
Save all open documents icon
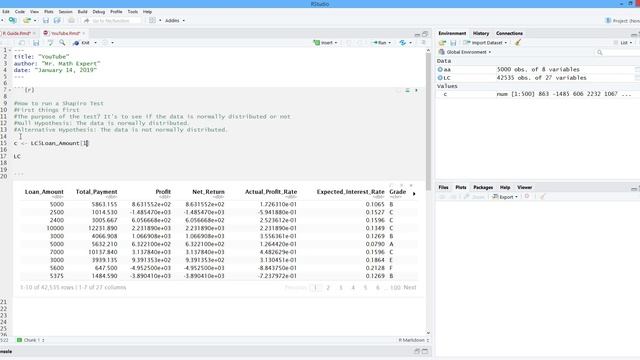[57, 20]
